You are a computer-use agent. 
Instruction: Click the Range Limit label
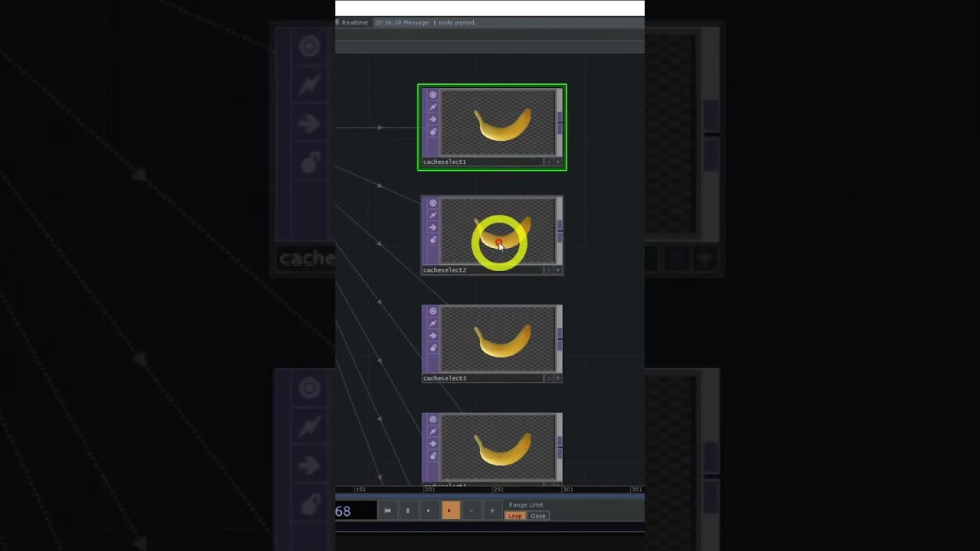(526, 505)
